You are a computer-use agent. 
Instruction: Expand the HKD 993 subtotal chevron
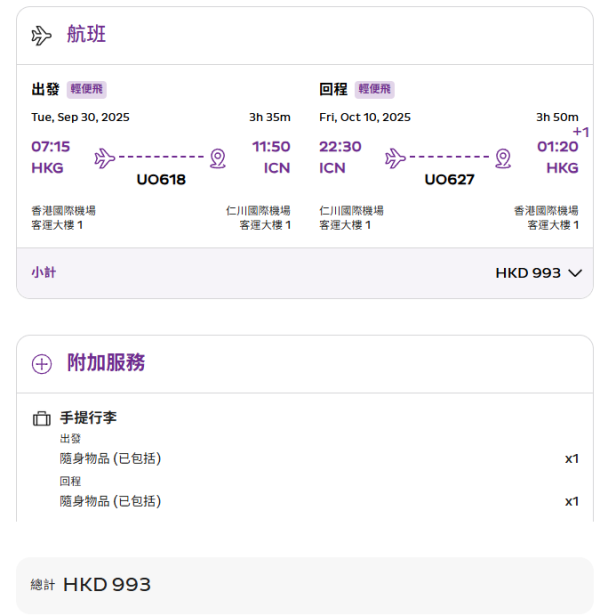[575, 273]
